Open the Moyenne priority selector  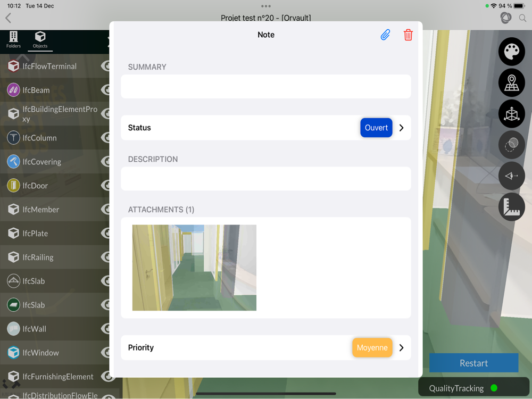(372, 348)
